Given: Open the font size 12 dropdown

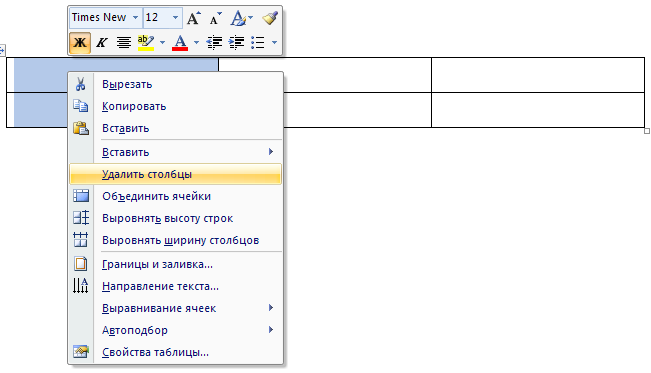Looking at the screenshot, I should pyautogui.click(x=175, y=17).
